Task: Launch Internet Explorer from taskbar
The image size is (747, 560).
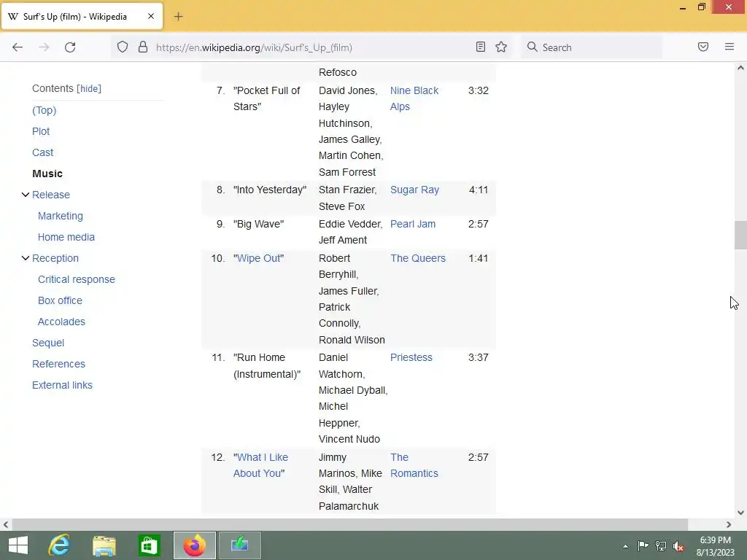Action: [x=59, y=545]
